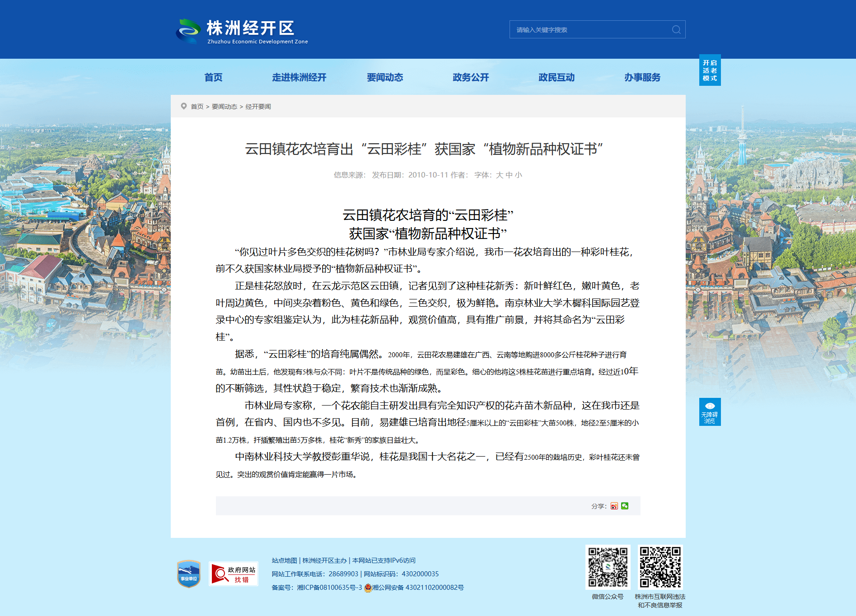Viewport: 856px width, 616px height.
Task: Click the keyword search input field
Action: point(589,30)
